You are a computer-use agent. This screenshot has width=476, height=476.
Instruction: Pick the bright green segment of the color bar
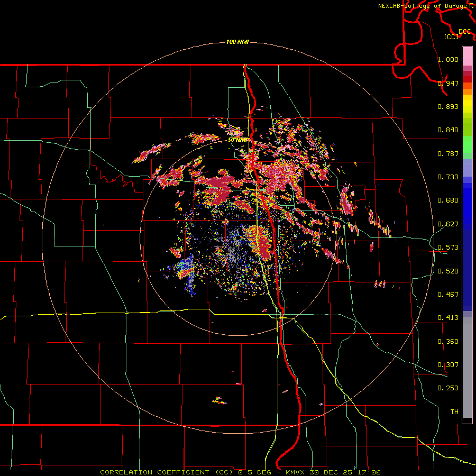pyautogui.click(x=467, y=144)
